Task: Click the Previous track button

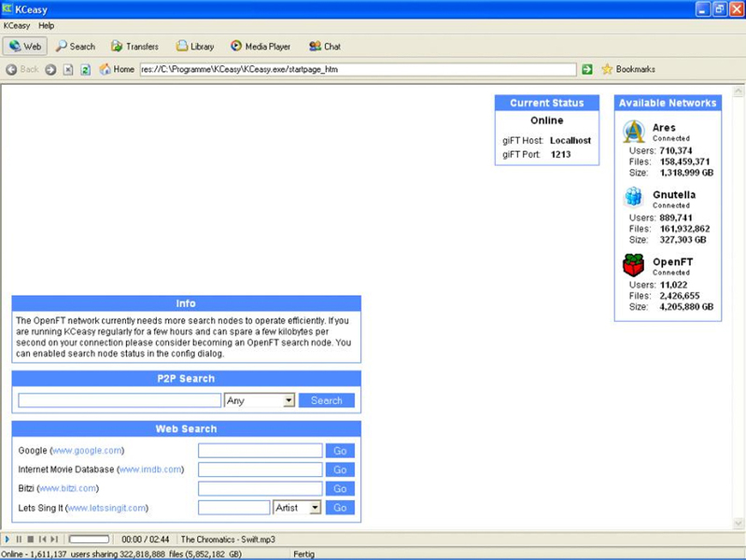Action: pos(43,539)
